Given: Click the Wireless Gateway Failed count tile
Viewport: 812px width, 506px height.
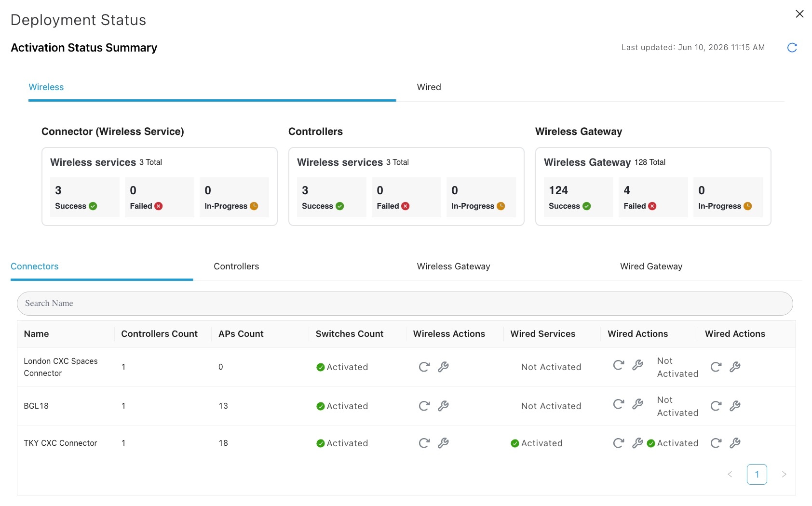Looking at the screenshot, I should [x=653, y=197].
